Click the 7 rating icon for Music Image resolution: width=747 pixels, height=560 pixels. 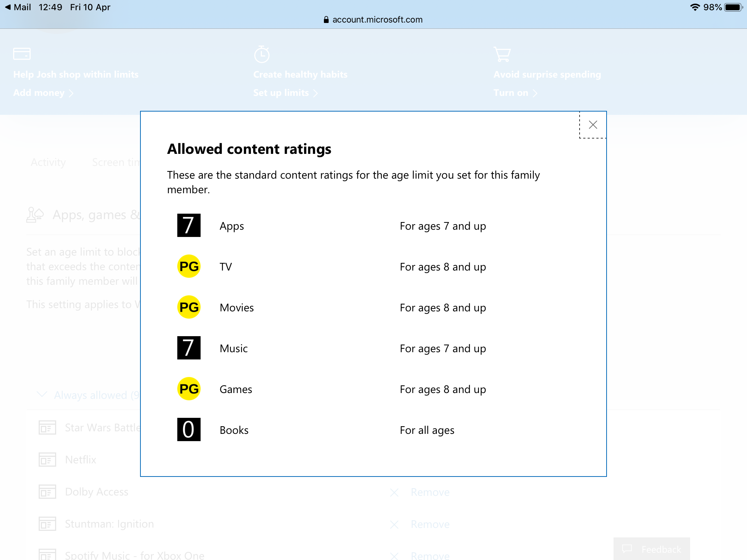tap(189, 348)
